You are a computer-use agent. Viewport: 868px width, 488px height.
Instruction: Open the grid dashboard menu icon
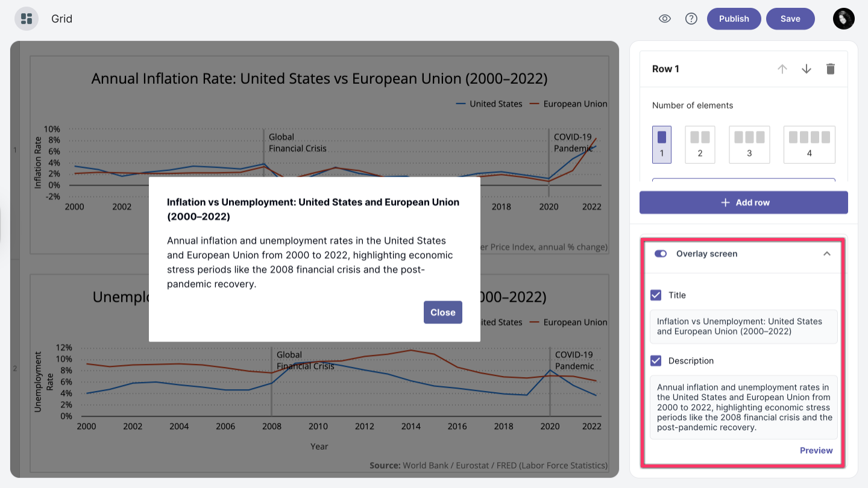click(27, 19)
